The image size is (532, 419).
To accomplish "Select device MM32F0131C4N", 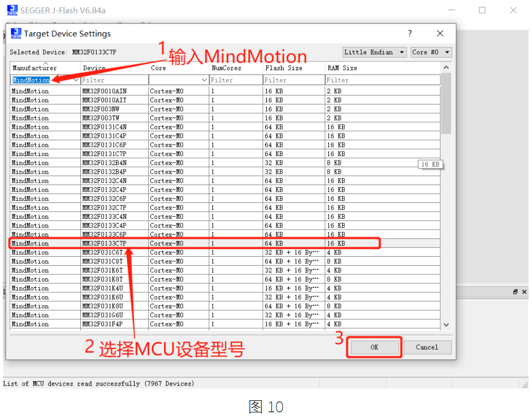I will click(225, 127).
